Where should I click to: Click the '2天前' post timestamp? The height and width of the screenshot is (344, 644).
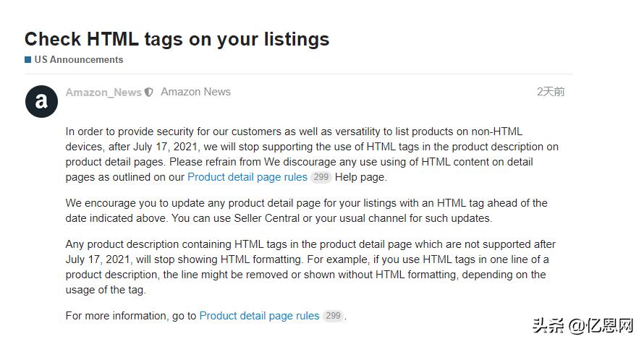(551, 92)
